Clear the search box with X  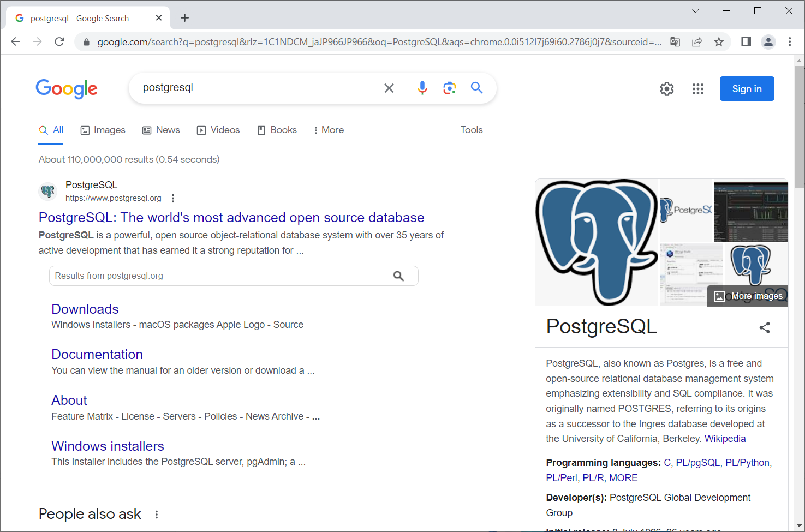coord(389,88)
